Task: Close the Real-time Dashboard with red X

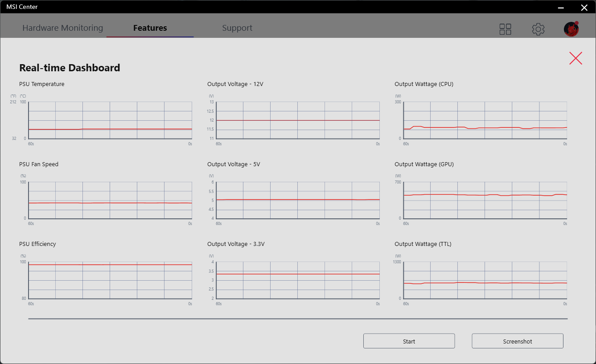Action: (575, 58)
